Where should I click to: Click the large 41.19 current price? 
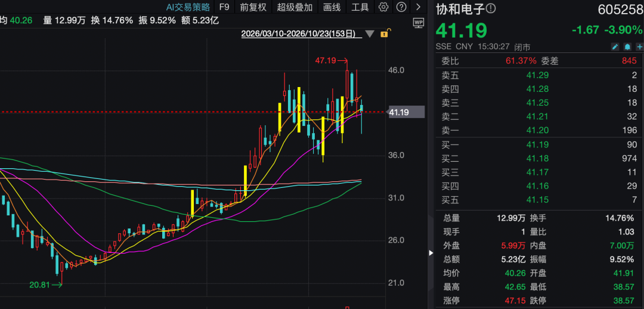(x=461, y=31)
